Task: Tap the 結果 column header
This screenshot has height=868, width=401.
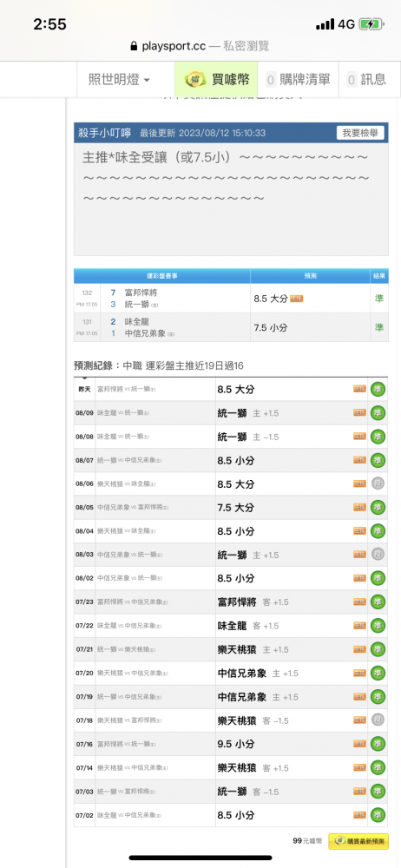Action: coord(379,276)
